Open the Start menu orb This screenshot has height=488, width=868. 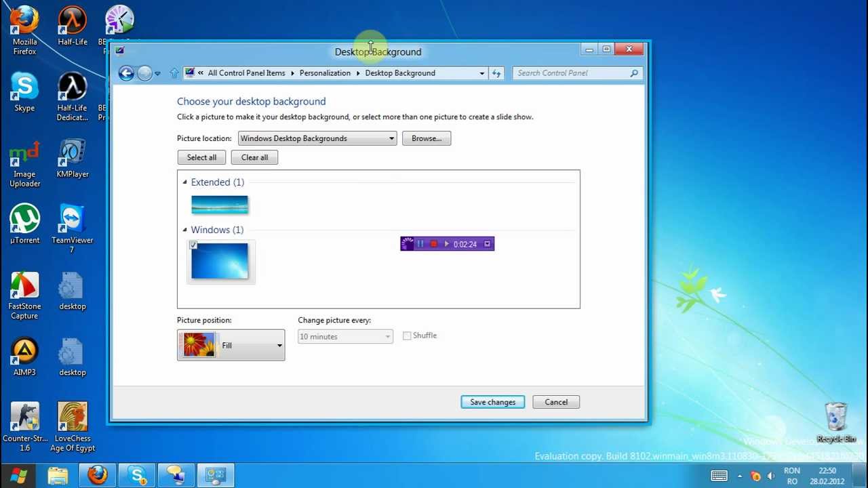point(18,476)
